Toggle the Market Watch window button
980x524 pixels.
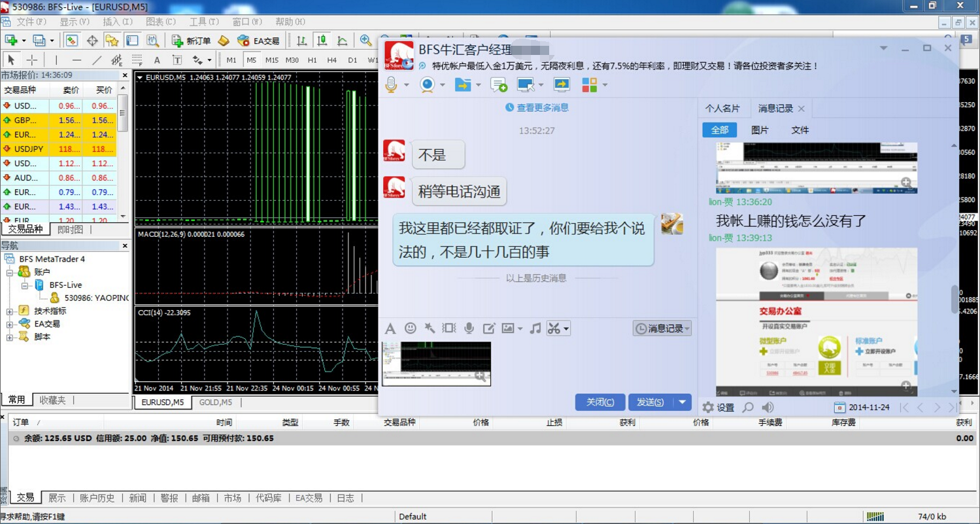(71, 41)
